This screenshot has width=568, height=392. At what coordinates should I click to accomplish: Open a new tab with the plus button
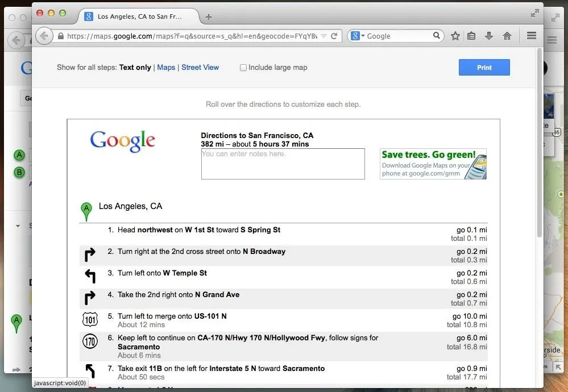coord(208,16)
